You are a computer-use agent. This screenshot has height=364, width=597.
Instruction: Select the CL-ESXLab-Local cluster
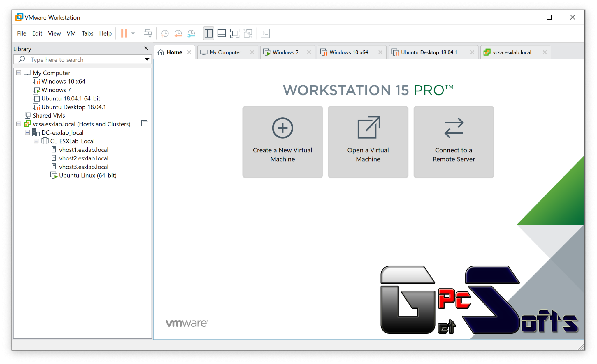pos(72,141)
